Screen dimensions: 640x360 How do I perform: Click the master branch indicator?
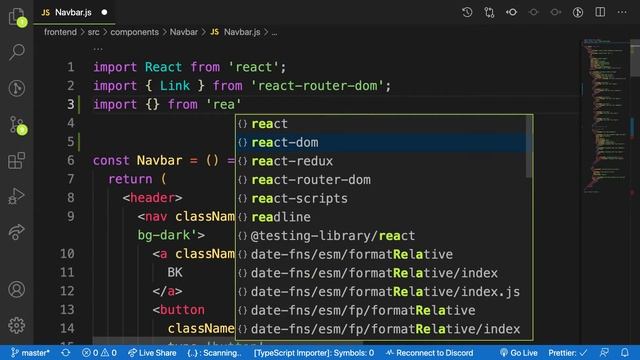[30, 353]
